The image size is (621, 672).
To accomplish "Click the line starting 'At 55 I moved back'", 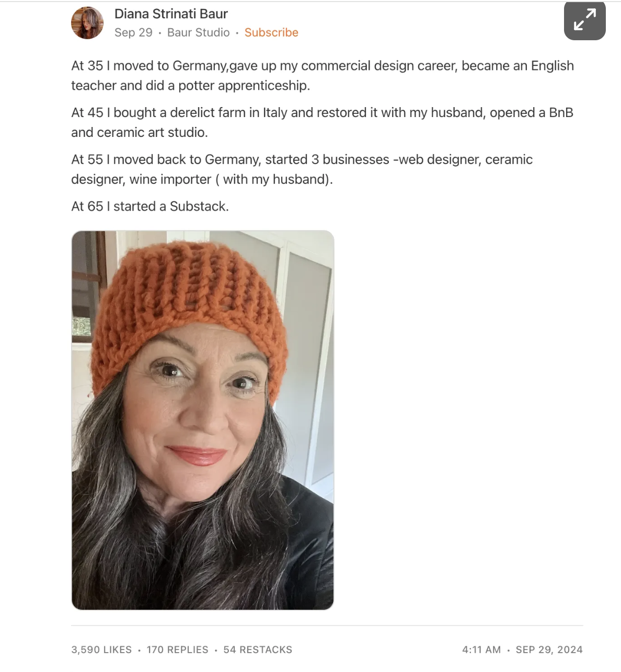I will [x=302, y=160].
